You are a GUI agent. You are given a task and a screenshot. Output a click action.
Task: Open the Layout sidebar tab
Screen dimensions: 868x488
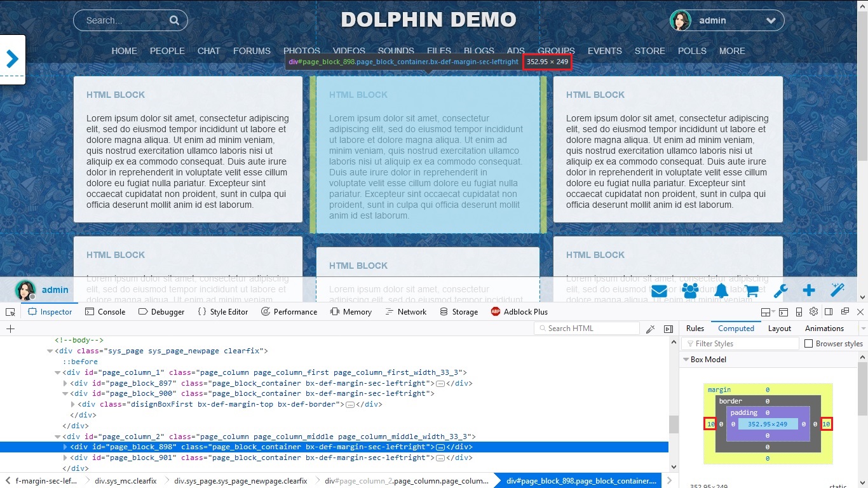pyautogui.click(x=779, y=329)
